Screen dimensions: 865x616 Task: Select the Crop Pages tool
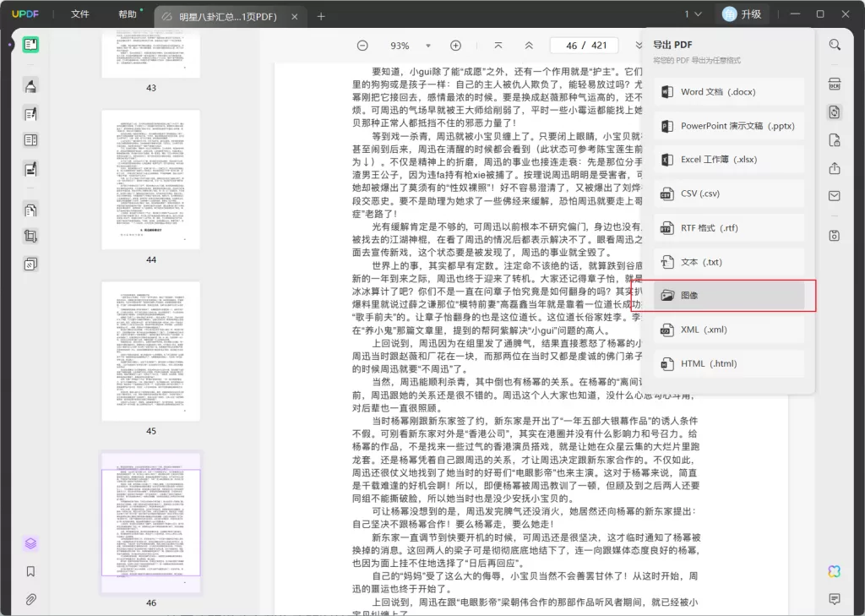point(31,237)
